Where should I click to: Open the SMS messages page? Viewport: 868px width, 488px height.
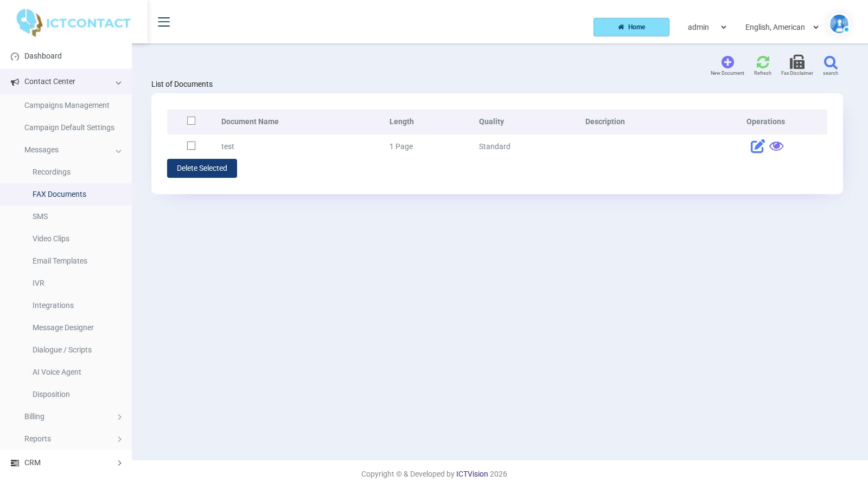(x=40, y=216)
